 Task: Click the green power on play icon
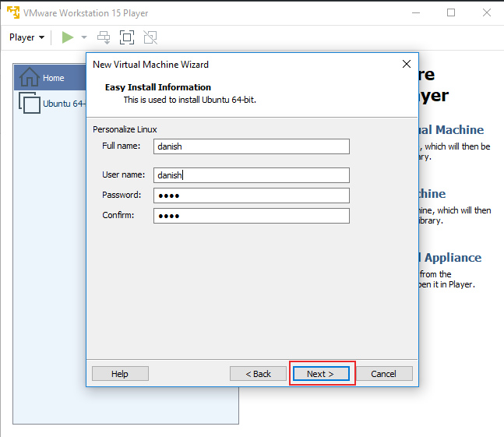pos(68,37)
